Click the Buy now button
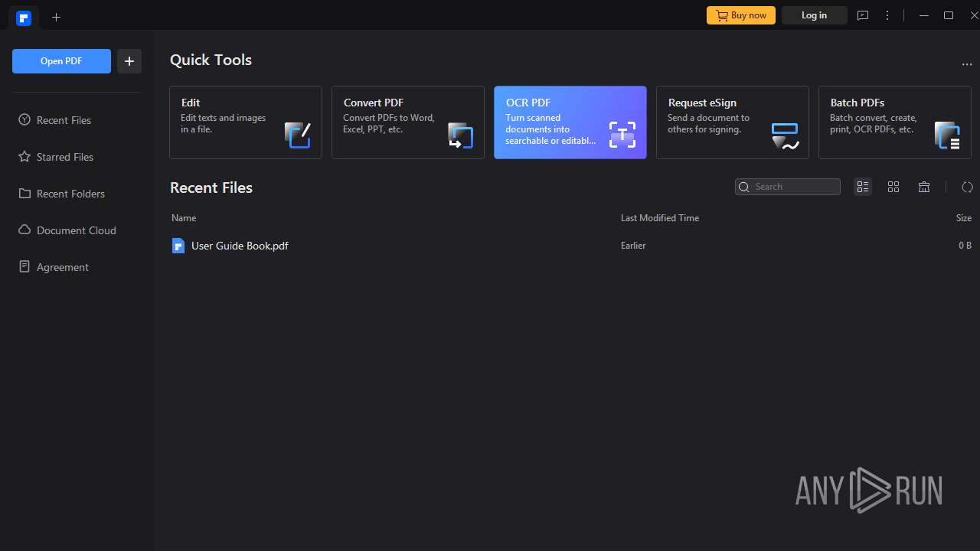Viewport: 980px width, 551px height. (740, 15)
